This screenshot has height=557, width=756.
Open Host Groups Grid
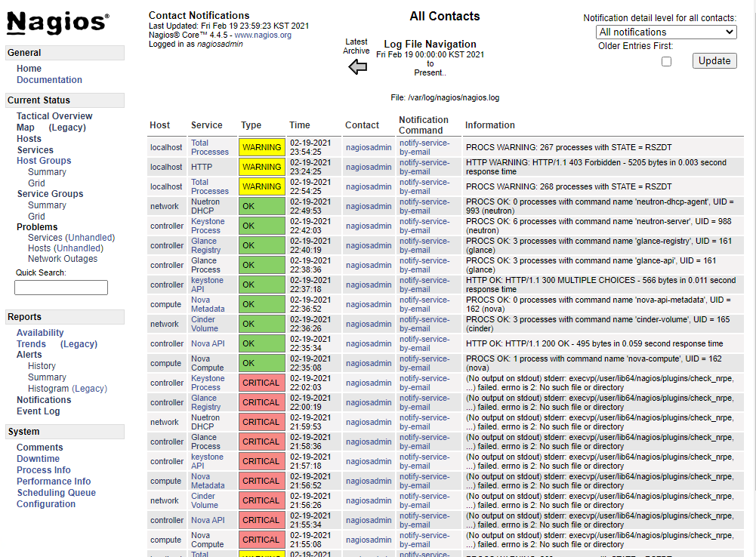(x=36, y=183)
